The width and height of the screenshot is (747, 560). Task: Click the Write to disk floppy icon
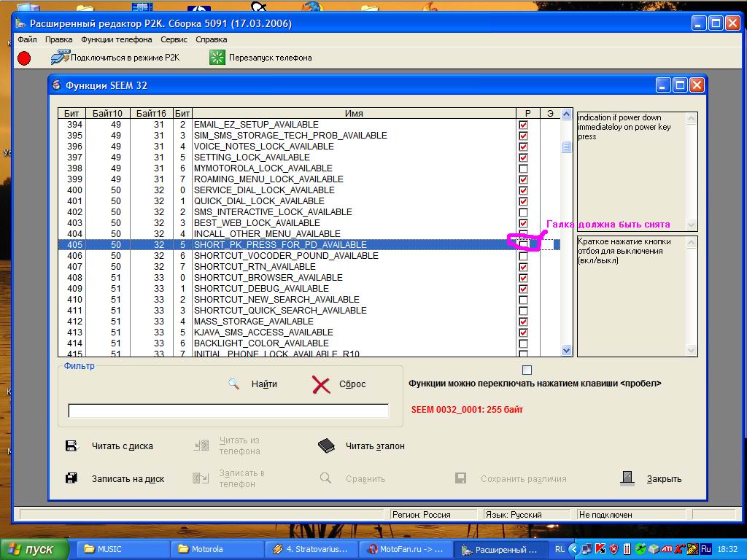(x=71, y=478)
